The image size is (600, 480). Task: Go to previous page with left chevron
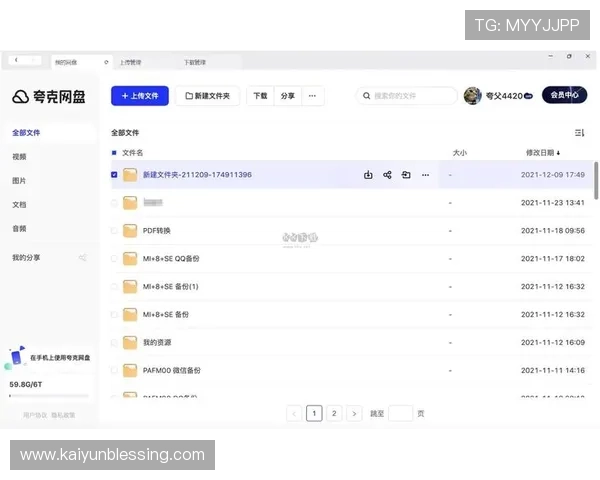coord(294,413)
